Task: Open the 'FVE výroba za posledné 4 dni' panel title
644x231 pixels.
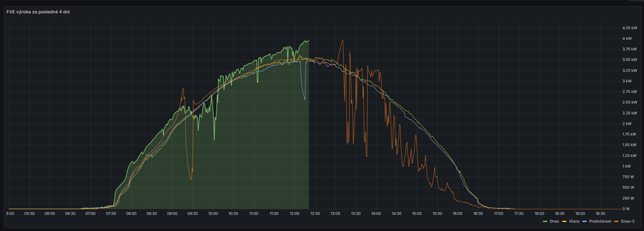Action: (38, 12)
